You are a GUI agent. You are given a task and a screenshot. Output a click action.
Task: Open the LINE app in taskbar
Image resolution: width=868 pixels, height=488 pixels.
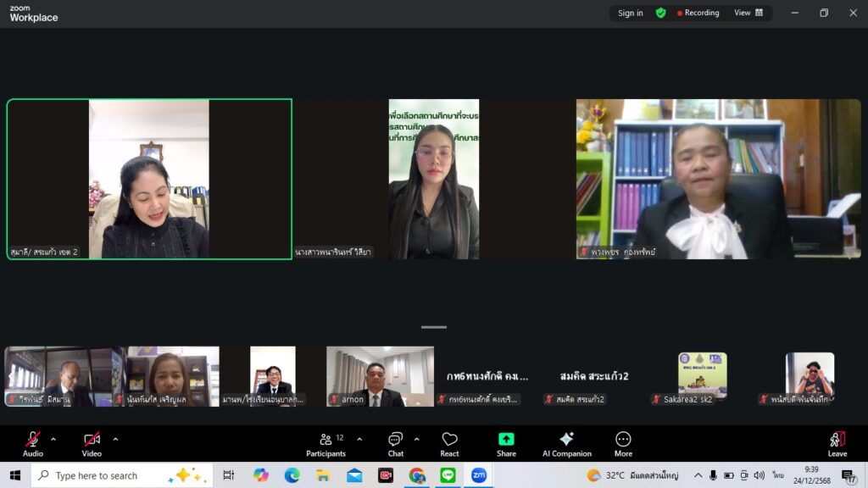448,475
